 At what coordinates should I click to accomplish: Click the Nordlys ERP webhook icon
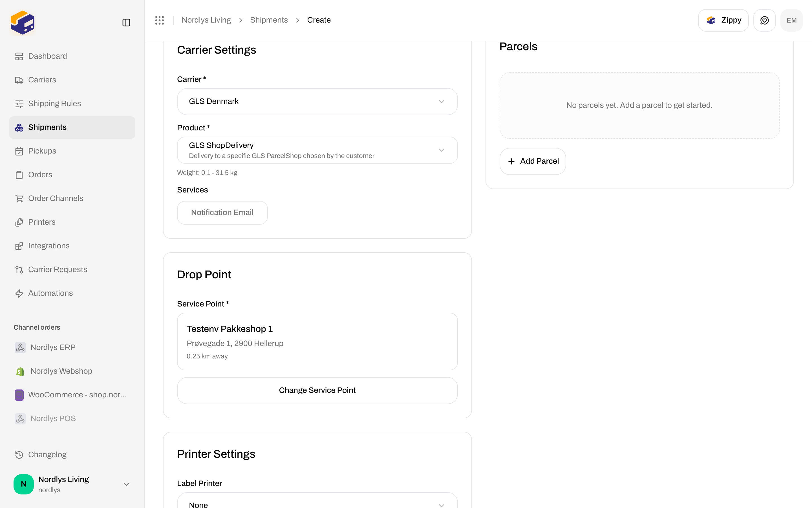click(x=20, y=347)
